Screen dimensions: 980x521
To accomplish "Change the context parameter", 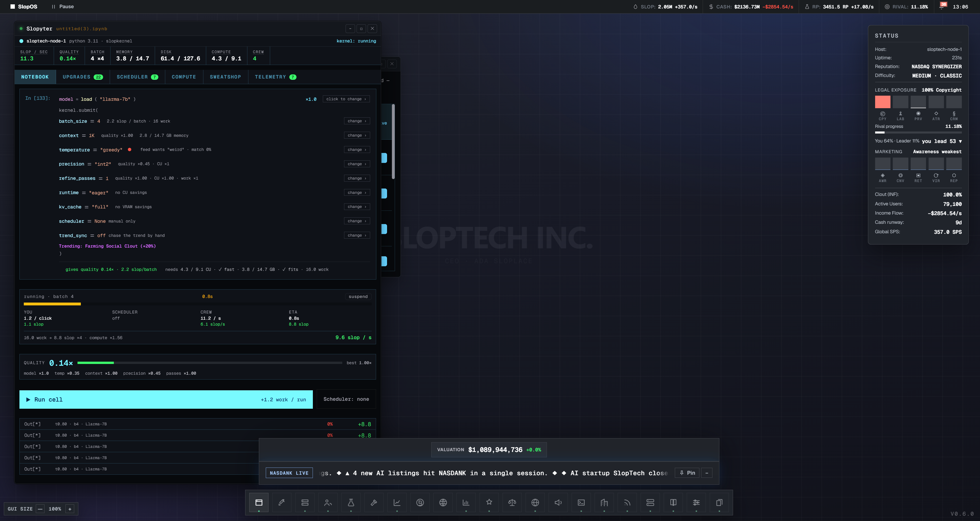I will tap(356, 135).
